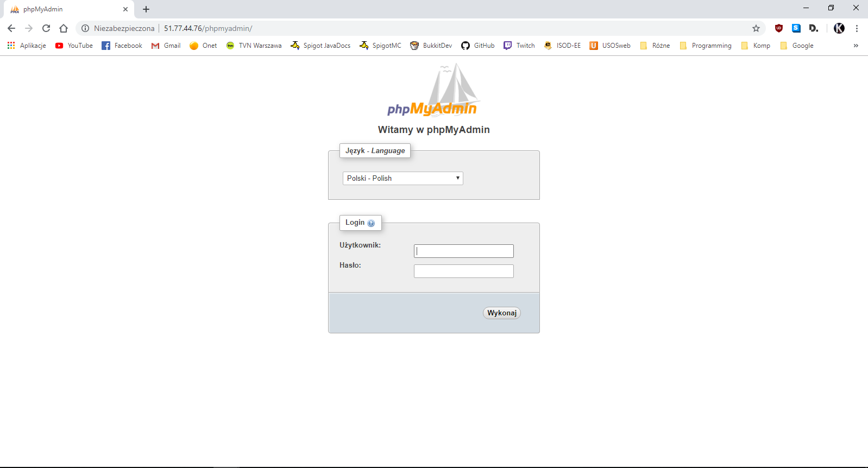Reload the page with the refresh icon
Screen dimensions: 868x468
click(x=46, y=28)
